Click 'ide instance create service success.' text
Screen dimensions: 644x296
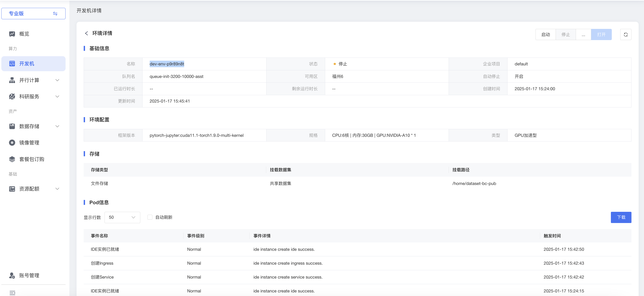(x=288, y=277)
